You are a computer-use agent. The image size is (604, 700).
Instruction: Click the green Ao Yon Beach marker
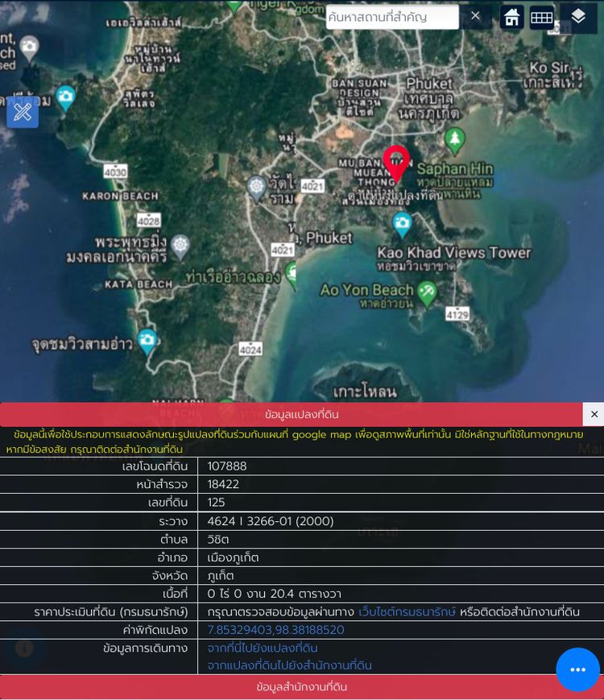428,292
